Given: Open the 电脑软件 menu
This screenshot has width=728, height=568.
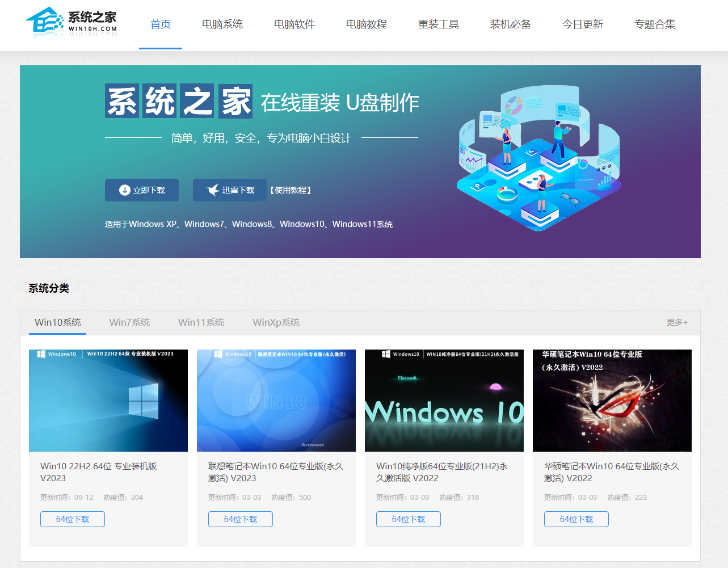Looking at the screenshot, I should 294,24.
